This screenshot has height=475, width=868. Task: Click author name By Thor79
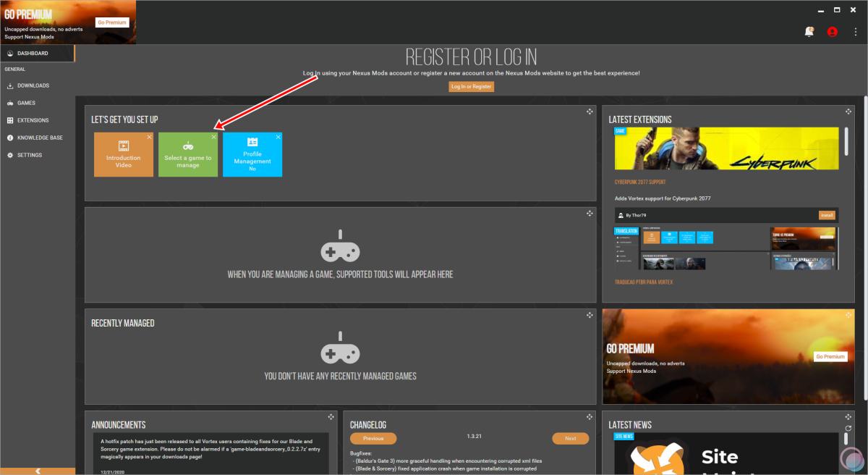tap(634, 216)
